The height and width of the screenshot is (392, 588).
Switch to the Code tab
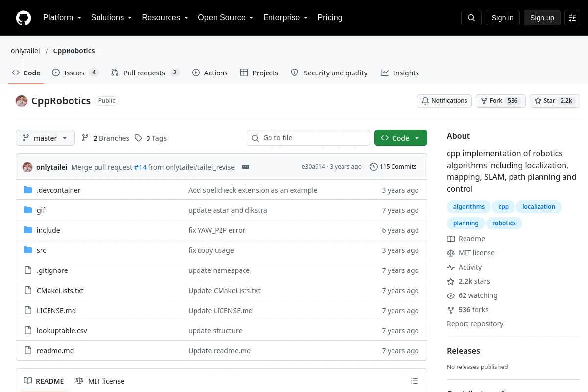click(x=26, y=73)
